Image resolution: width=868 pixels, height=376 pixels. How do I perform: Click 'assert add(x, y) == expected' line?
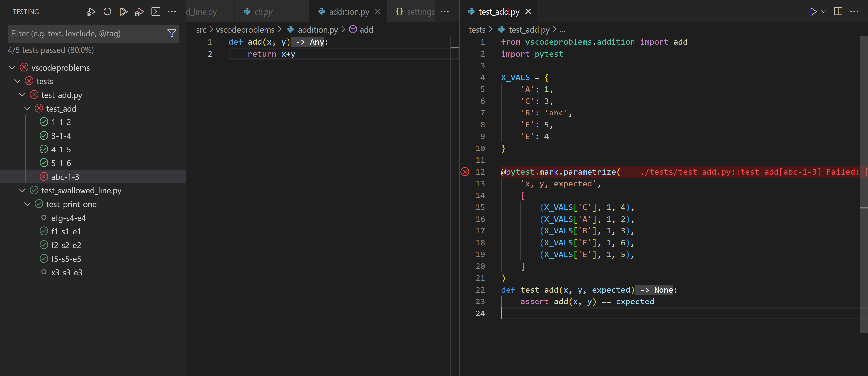tap(587, 301)
